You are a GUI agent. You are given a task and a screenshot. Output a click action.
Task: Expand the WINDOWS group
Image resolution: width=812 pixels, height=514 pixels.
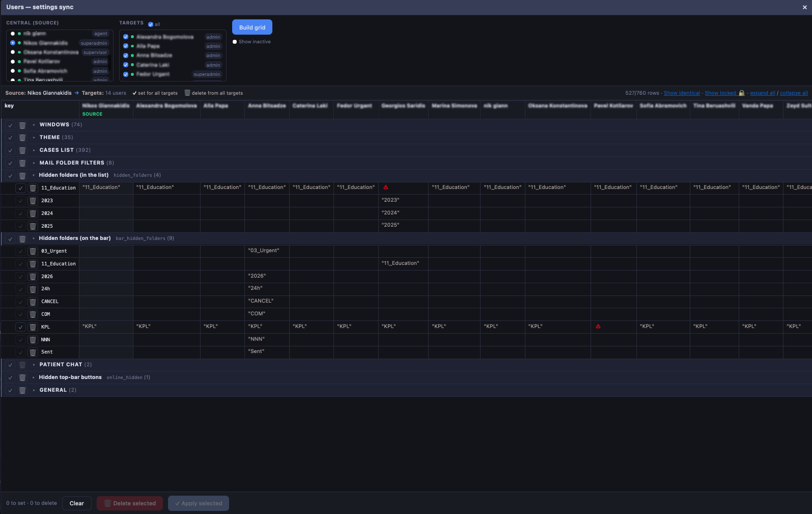(x=34, y=125)
